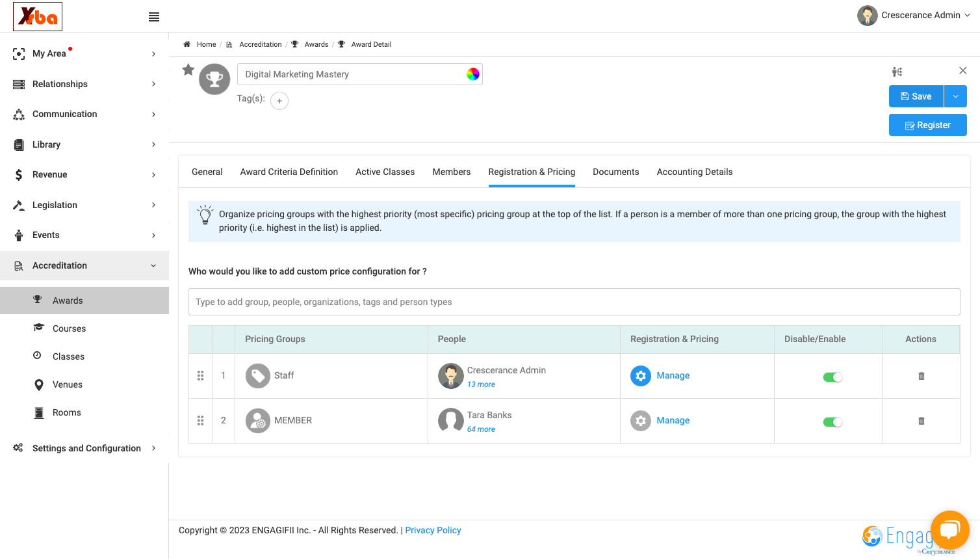Disable the Staff pricing group toggle
Image resolution: width=980 pixels, height=560 pixels.
[x=832, y=377]
